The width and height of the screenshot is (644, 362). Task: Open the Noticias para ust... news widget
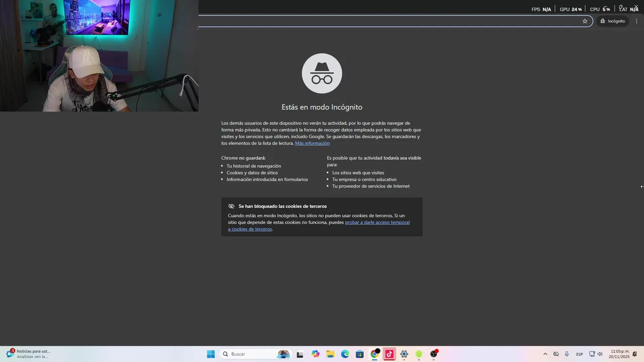click(x=28, y=354)
